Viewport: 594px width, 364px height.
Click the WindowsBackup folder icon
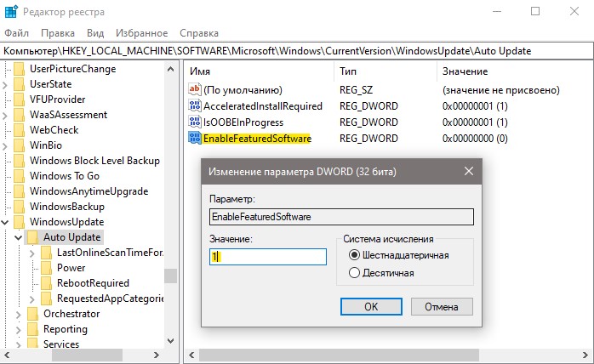[x=19, y=207]
